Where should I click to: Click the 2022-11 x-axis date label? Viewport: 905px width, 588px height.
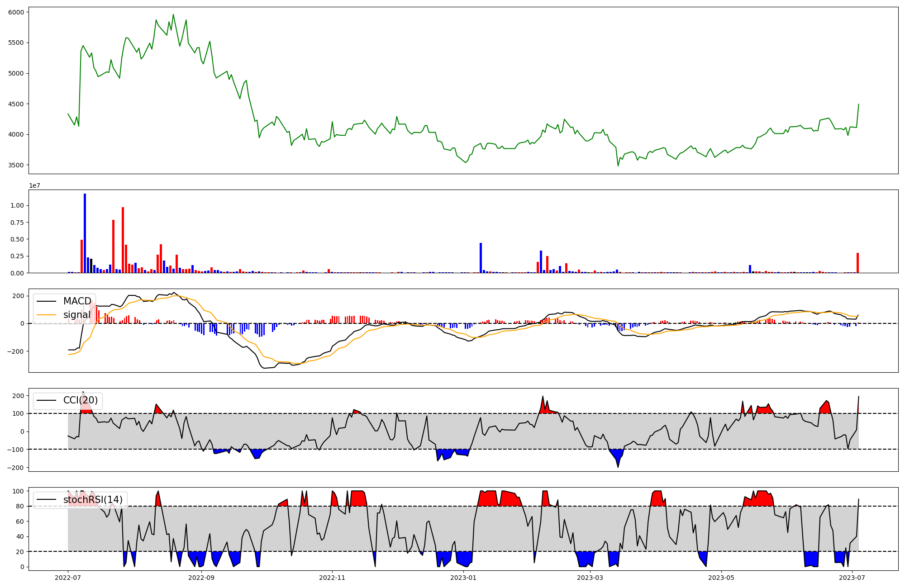click(332, 578)
